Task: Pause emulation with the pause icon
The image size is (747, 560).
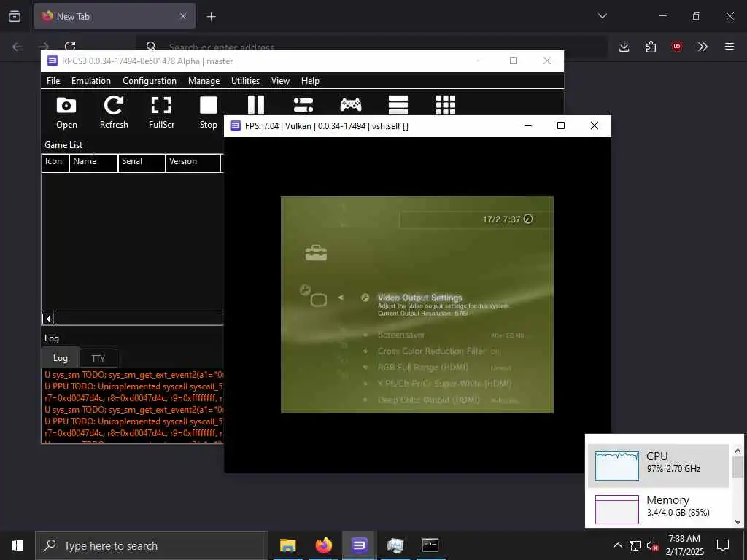Action: pos(256,105)
